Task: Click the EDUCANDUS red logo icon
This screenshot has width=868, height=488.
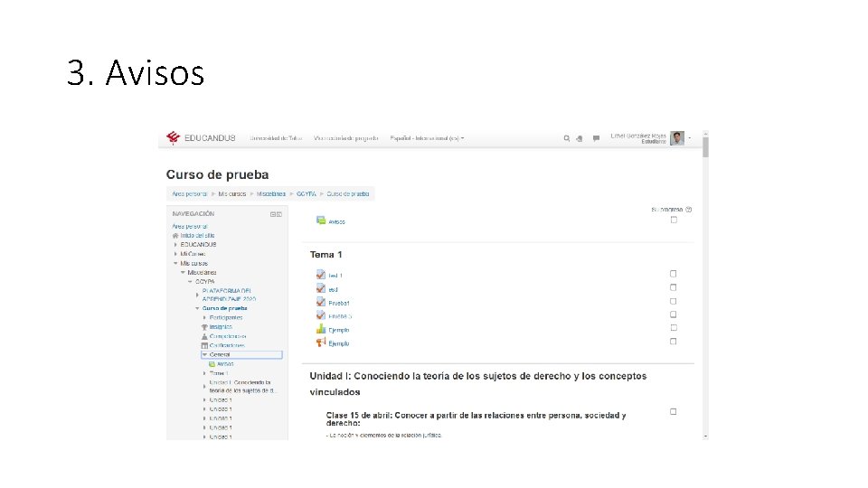Action: pos(174,137)
